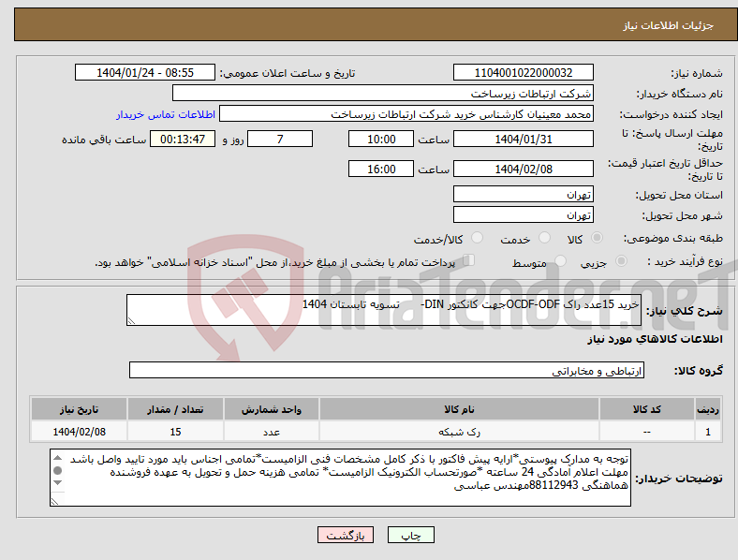Toggle the اسناد خزانه اسلامی payment checkbox

point(468,260)
